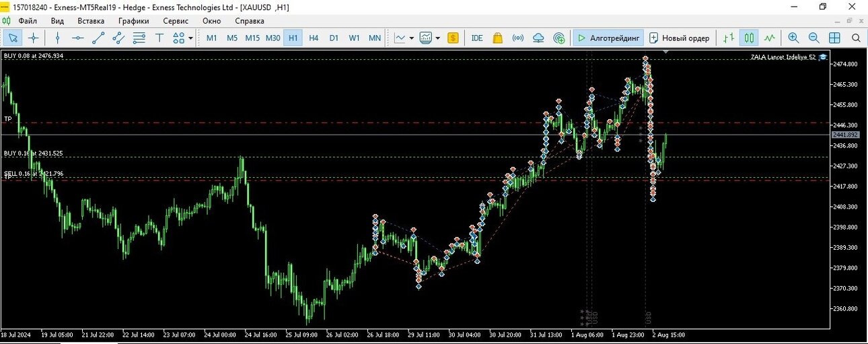
Task: Open the indicators list icon
Action: 400,38
